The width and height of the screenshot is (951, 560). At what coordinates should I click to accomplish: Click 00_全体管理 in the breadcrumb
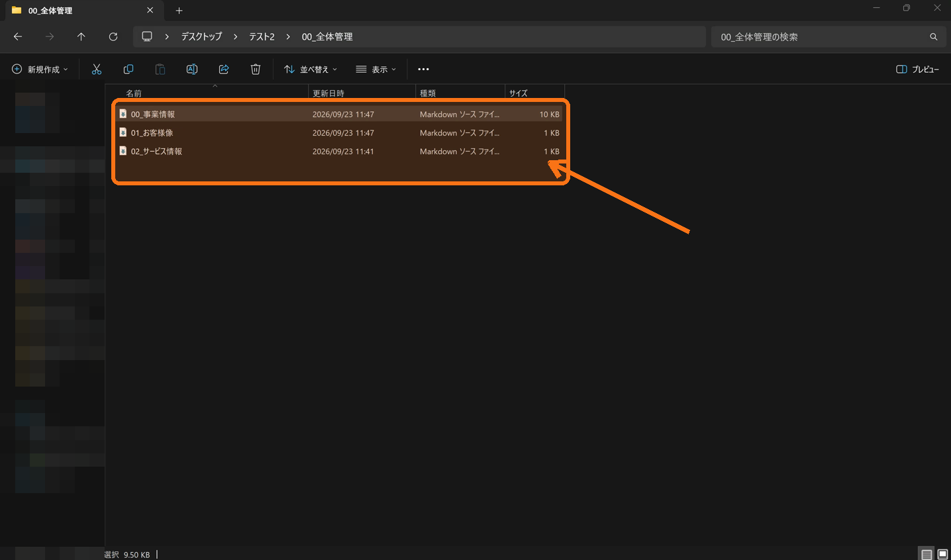327,37
